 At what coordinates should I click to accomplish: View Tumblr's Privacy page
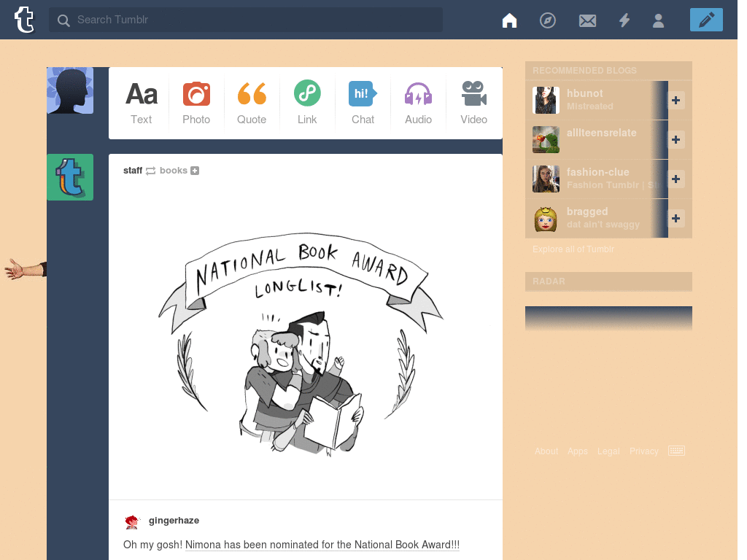click(x=644, y=451)
